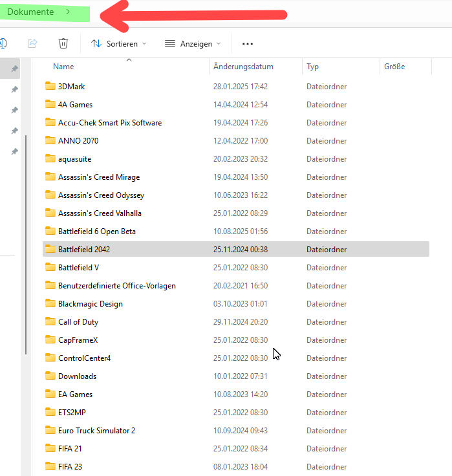This screenshot has height=476, width=452.
Task: Select Assassin's Creed Valhalla folder icon
Action: 50,213
